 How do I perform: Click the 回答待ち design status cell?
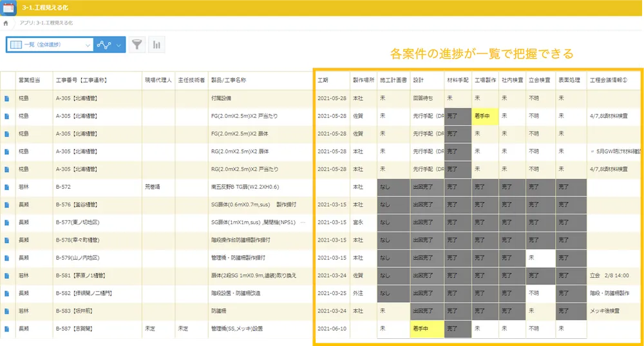click(x=424, y=98)
